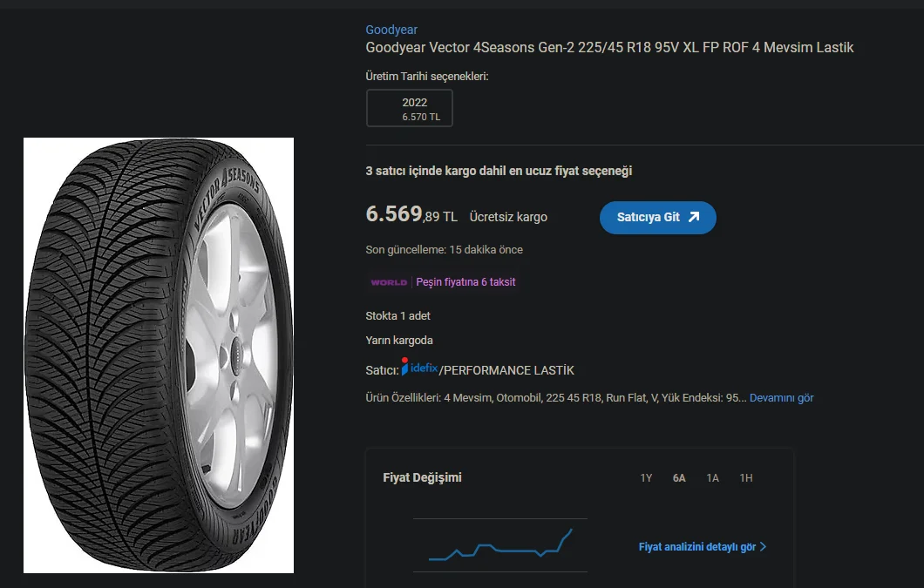Viewport: 924px width, 588px height.
Task: Click the idefix seller logo
Action: pos(420,368)
